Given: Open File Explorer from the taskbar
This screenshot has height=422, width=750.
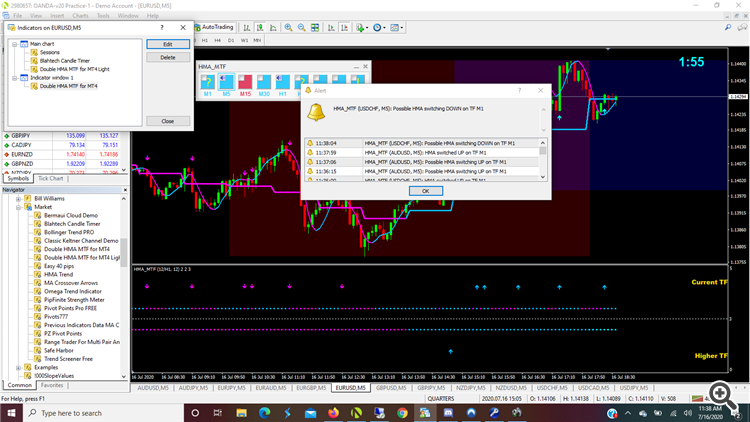Looking at the screenshot, I should click(x=242, y=413).
